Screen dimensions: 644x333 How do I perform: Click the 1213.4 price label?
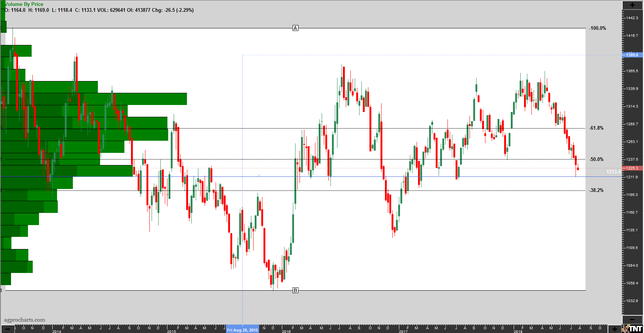pos(613,172)
